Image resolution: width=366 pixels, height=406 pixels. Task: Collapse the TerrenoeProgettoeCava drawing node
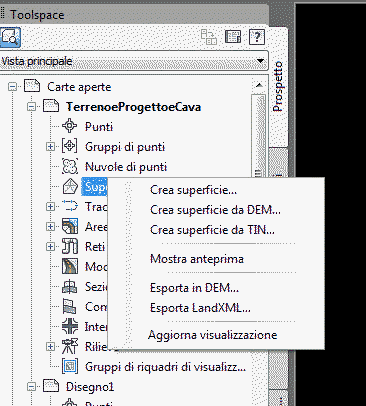click(32, 107)
